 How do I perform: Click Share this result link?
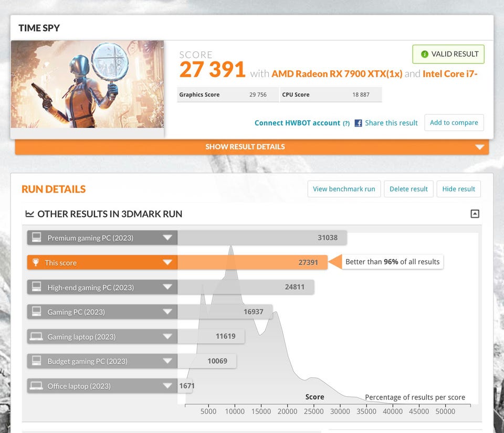391,123
